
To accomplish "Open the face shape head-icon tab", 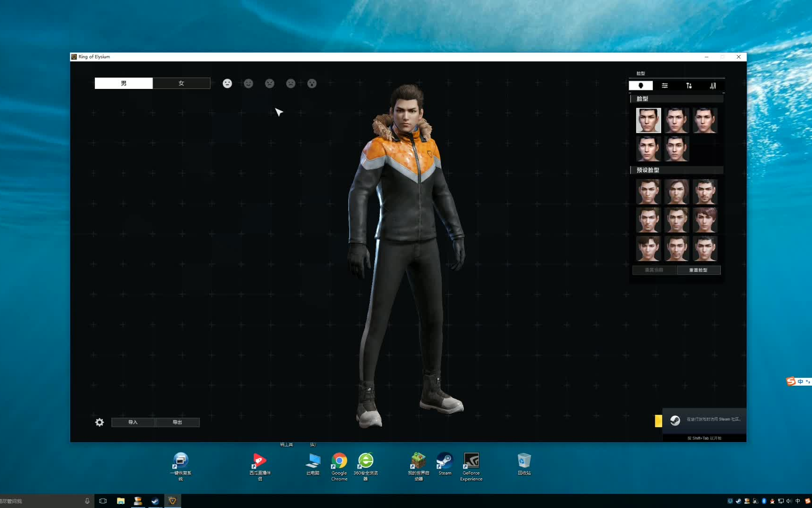I will 641,86.
